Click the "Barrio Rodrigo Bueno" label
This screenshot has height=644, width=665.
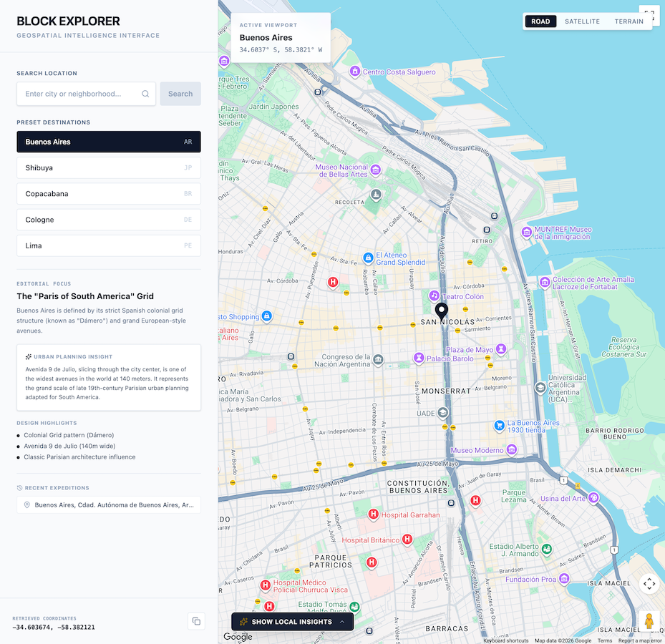click(x=615, y=434)
